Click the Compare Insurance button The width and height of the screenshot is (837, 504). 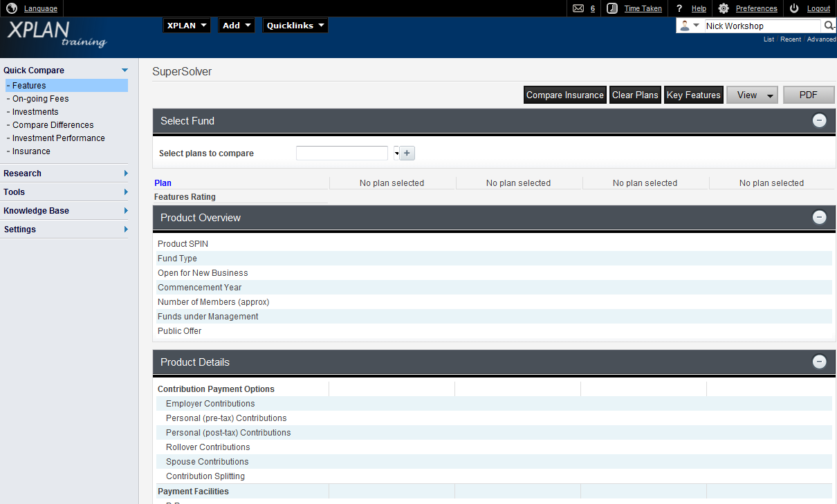click(x=565, y=95)
